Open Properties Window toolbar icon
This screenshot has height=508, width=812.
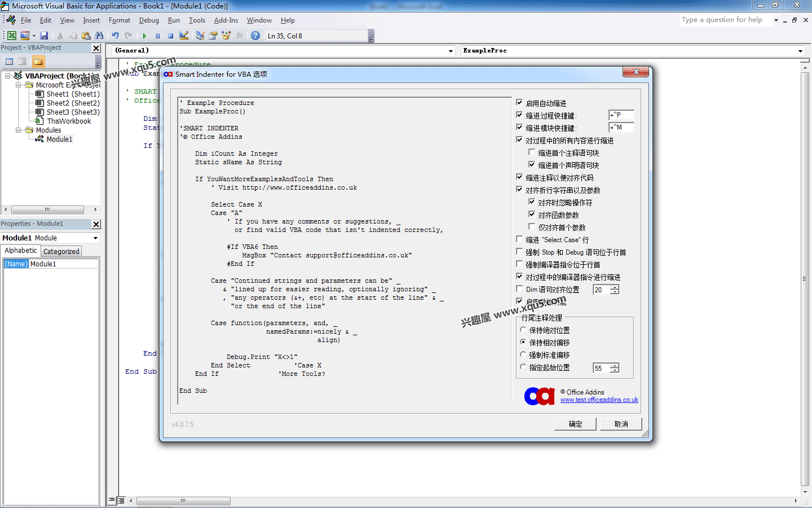pos(213,36)
